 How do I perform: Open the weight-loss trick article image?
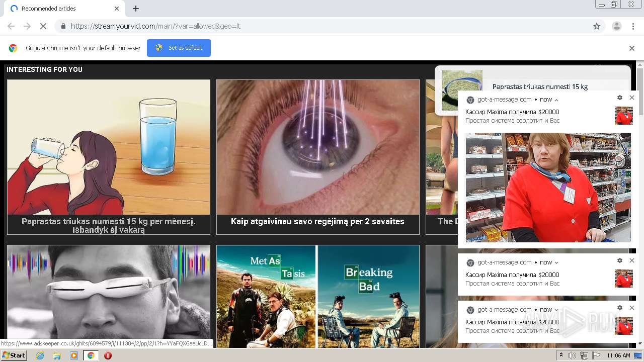(109, 147)
